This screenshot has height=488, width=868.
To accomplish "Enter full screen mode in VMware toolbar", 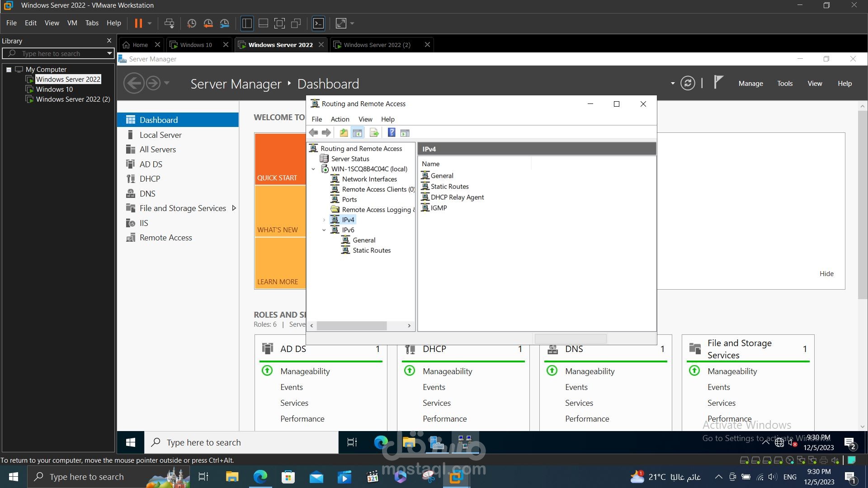I will [x=279, y=23].
